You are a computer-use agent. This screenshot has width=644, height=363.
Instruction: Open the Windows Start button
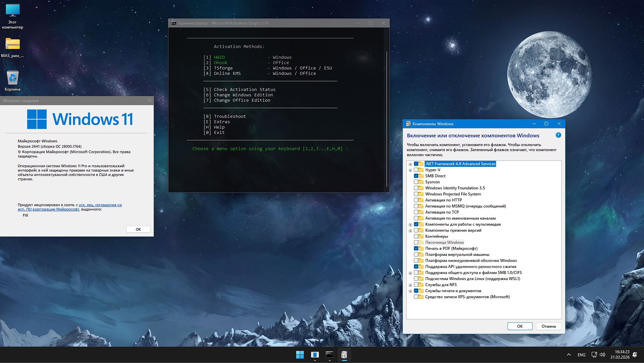(300, 355)
